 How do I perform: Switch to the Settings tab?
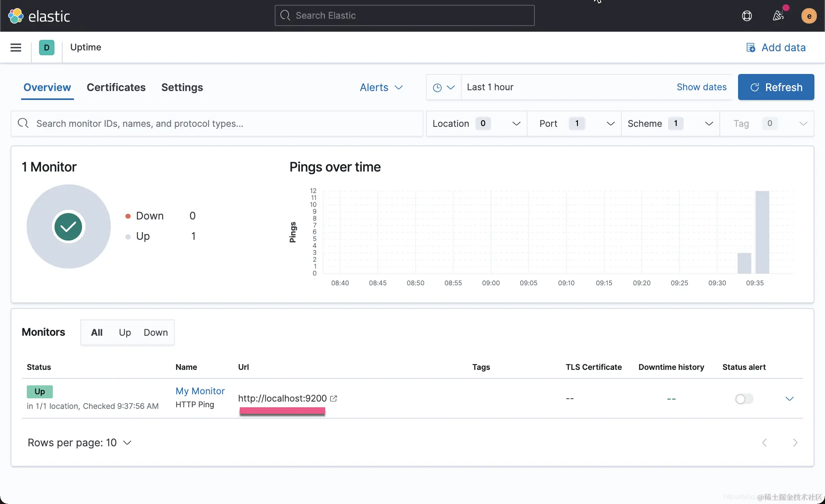tap(182, 87)
